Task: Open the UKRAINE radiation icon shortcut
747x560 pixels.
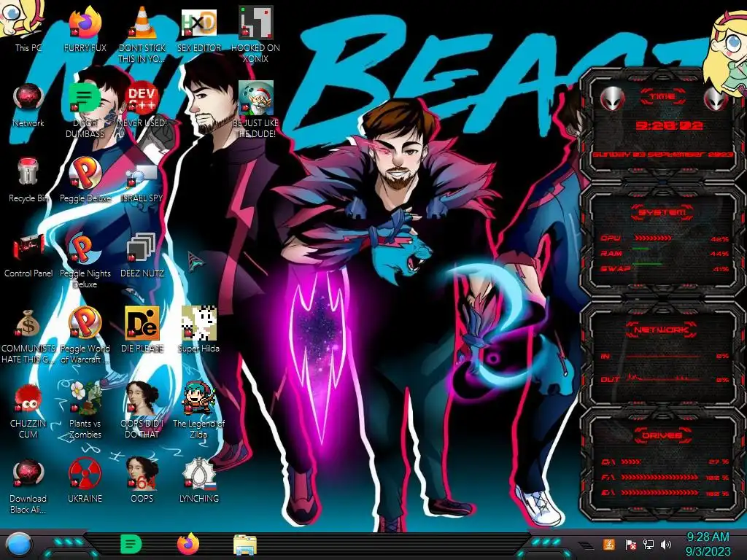Action: (85, 481)
